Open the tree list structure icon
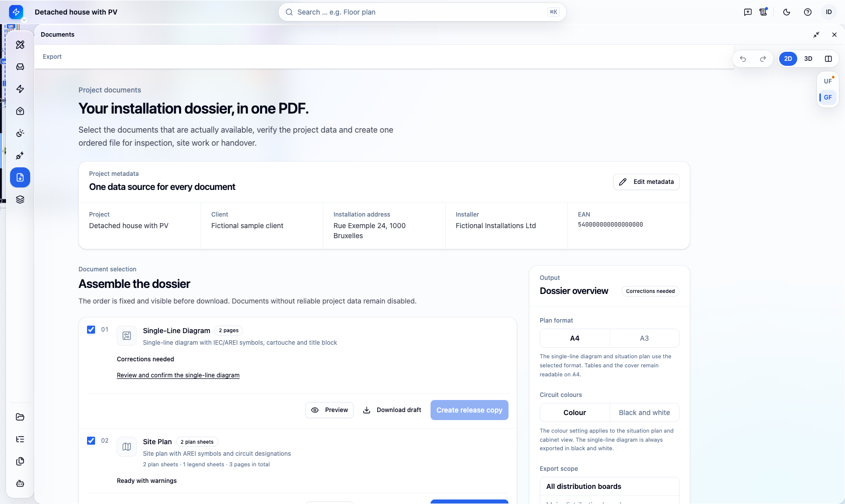The image size is (845, 504). [x=20, y=439]
